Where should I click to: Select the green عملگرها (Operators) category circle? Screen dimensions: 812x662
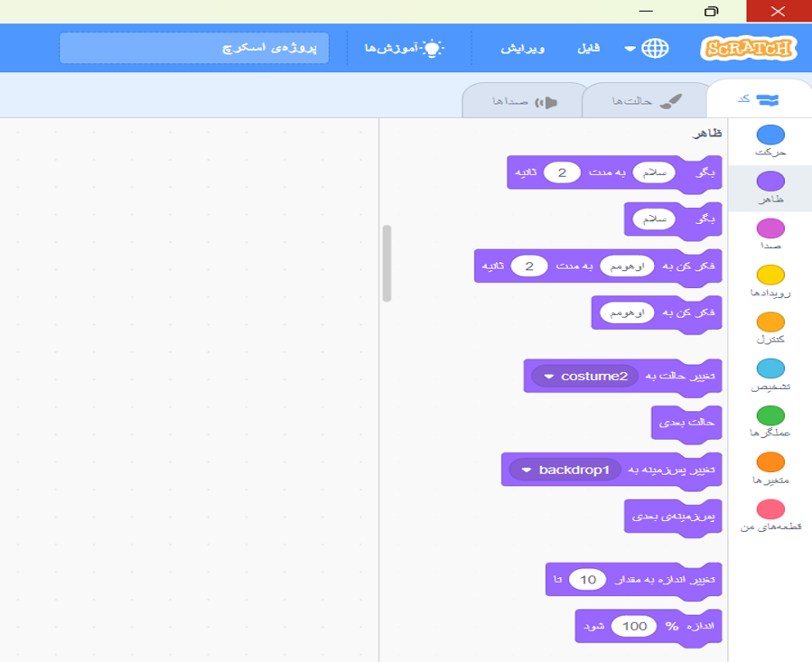(770, 415)
